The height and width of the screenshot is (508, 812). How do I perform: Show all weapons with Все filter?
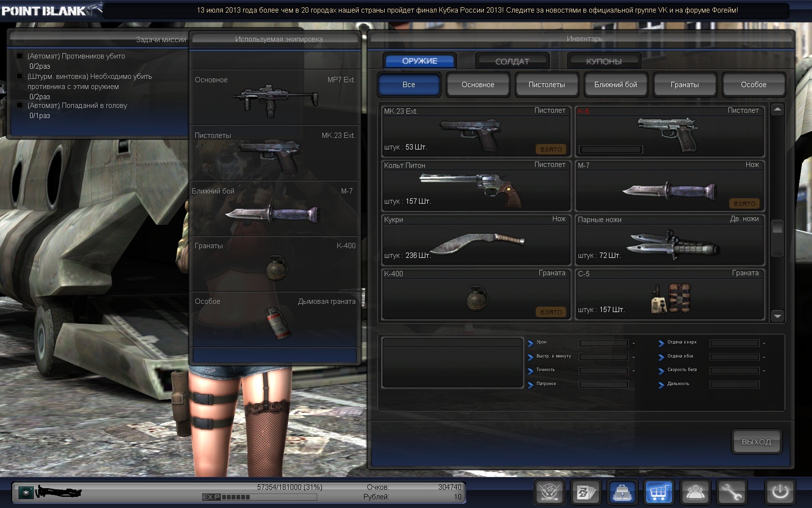[409, 85]
